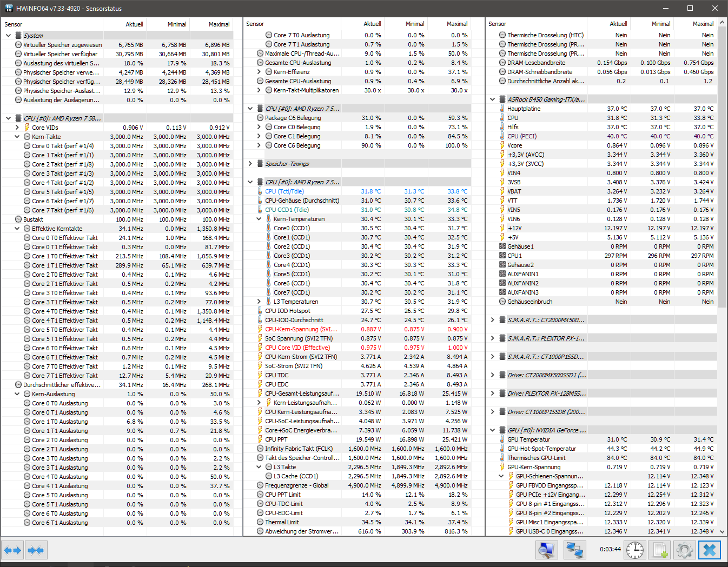The image size is (728, 567).
Task: Select the CPU CCD1 (Tdie) row
Action: (x=358, y=210)
